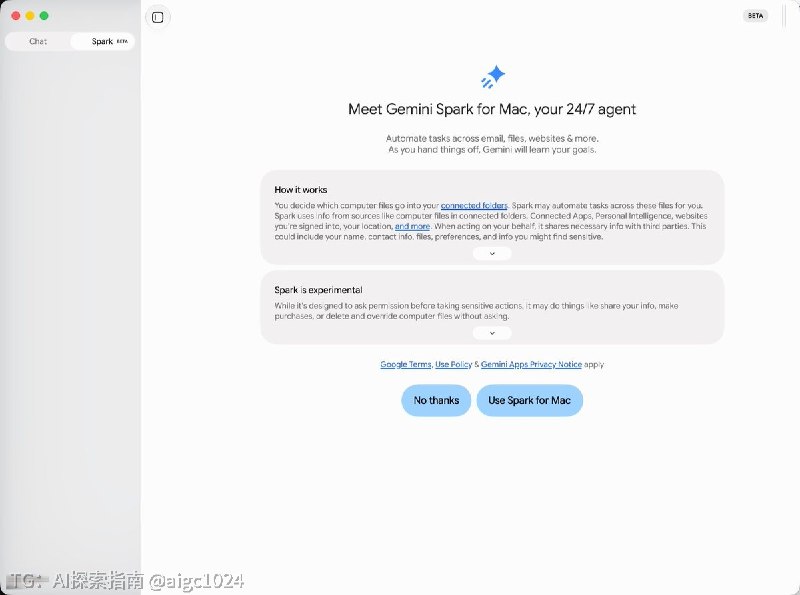Decline with the No thanks button

pos(436,401)
